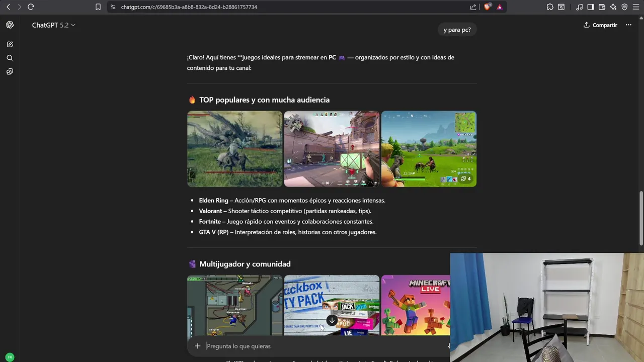Open the Brave Wallet icon

(x=602, y=7)
